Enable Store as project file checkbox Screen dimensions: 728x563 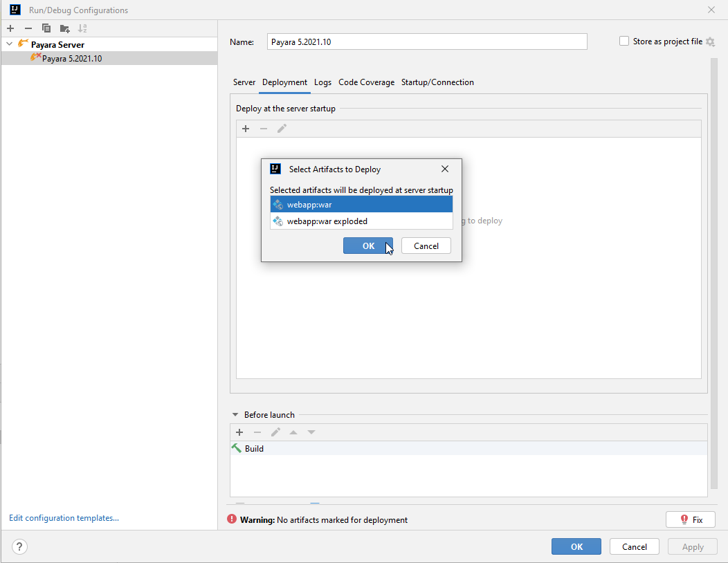click(x=624, y=41)
